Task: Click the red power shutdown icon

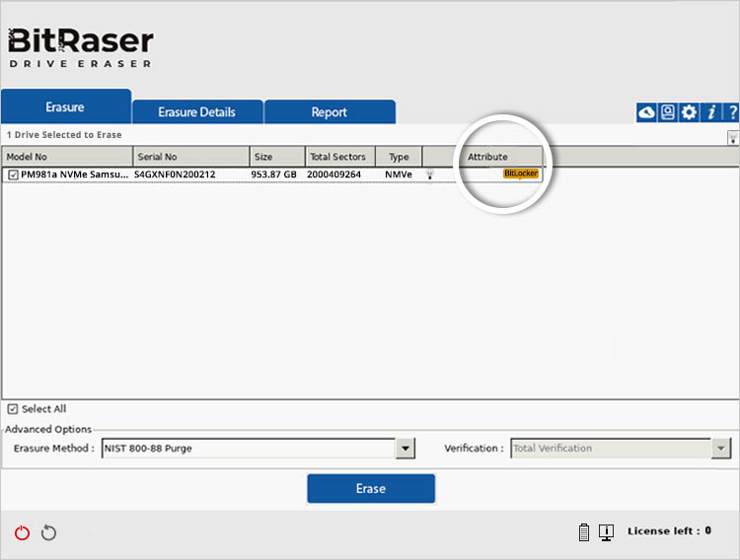Action: (23, 532)
